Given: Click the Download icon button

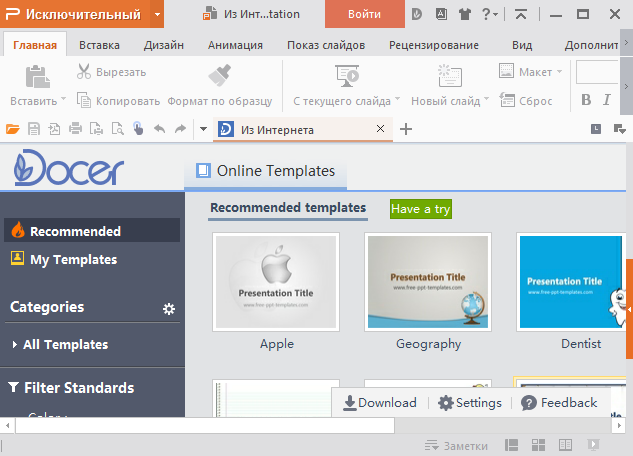Looking at the screenshot, I should (380, 403).
